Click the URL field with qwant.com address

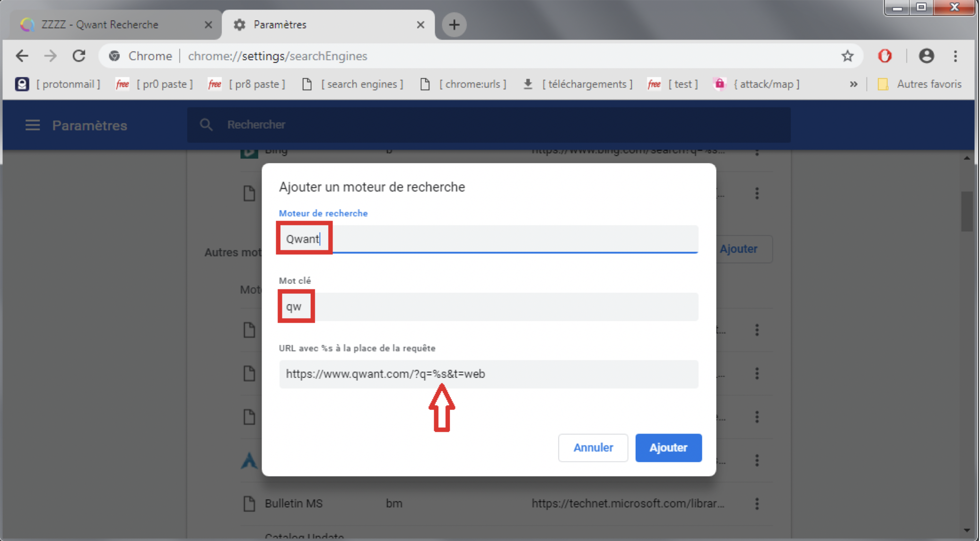(489, 374)
